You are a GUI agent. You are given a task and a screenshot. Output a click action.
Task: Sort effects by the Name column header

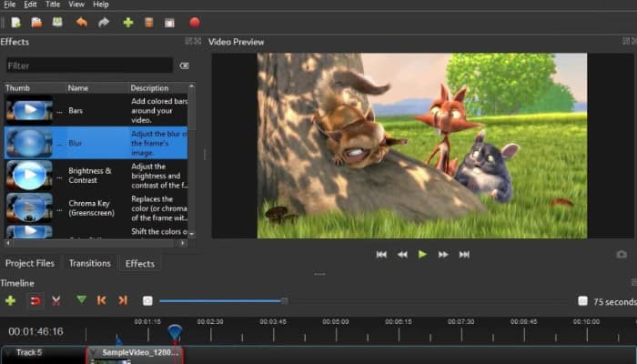97,87
